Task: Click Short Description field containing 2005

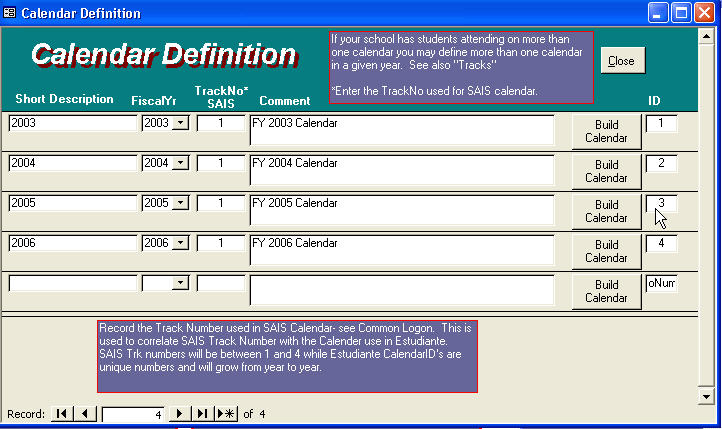Action: click(x=72, y=203)
